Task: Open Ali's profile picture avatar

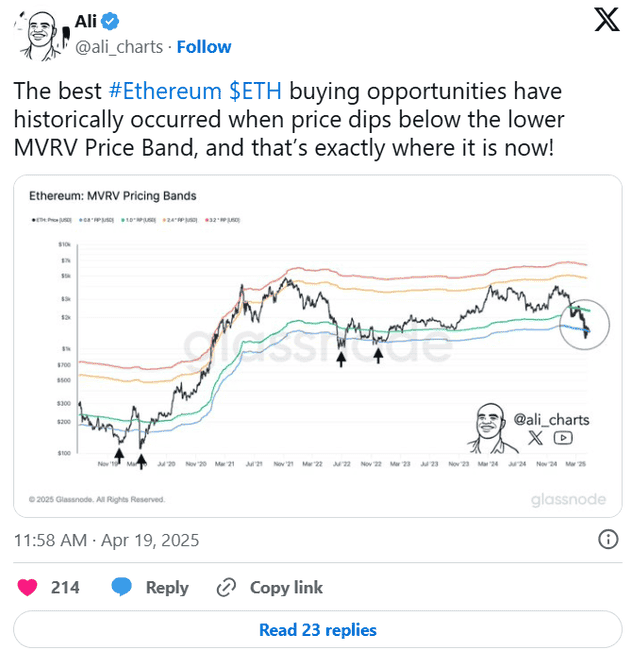Action: (x=39, y=33)
